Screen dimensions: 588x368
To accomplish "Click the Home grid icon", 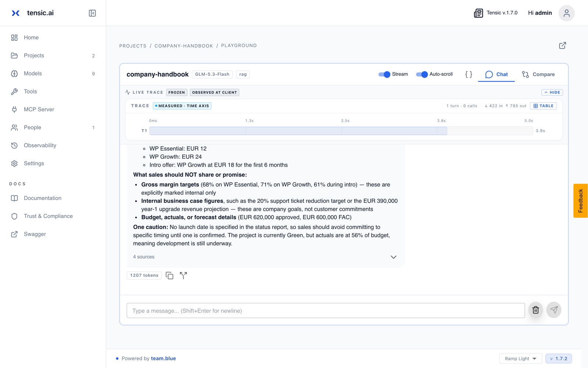I will click(14, 38).
